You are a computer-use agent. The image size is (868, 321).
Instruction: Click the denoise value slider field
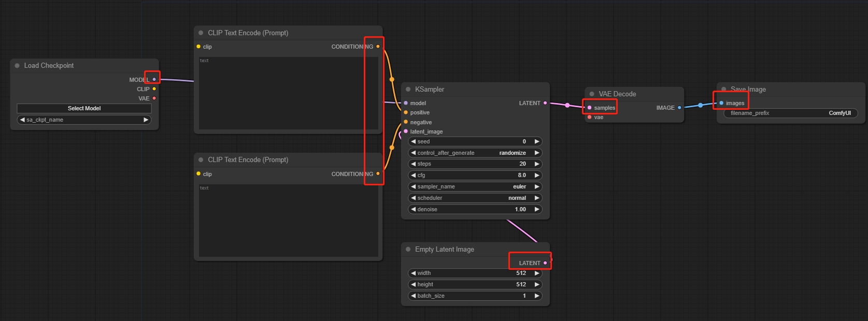pyautogui.click(x=475, y=209)
